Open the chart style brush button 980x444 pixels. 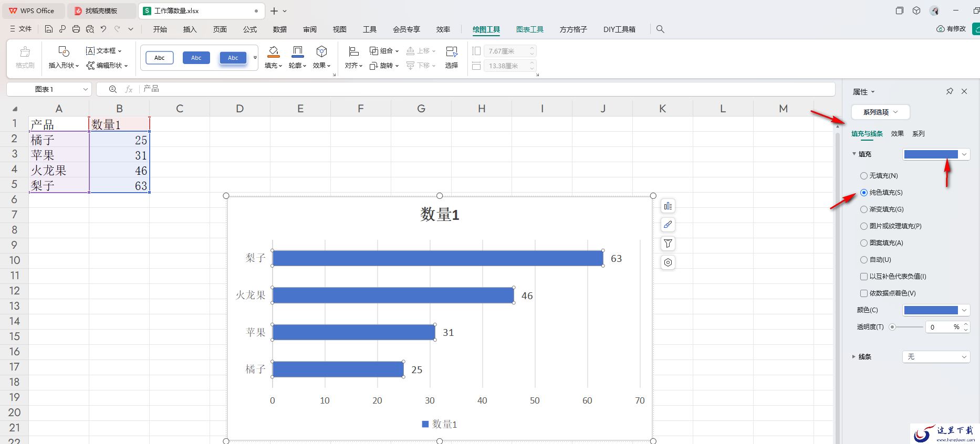point(668,225)
